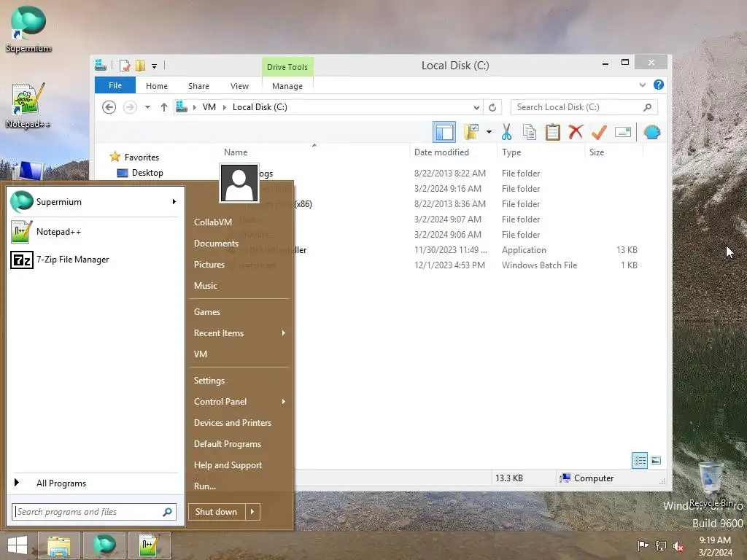Image resolution: width=747 pixels, height=560 pixels.
Task: Switch to Details view icon
Action: [x=640, y=460]
